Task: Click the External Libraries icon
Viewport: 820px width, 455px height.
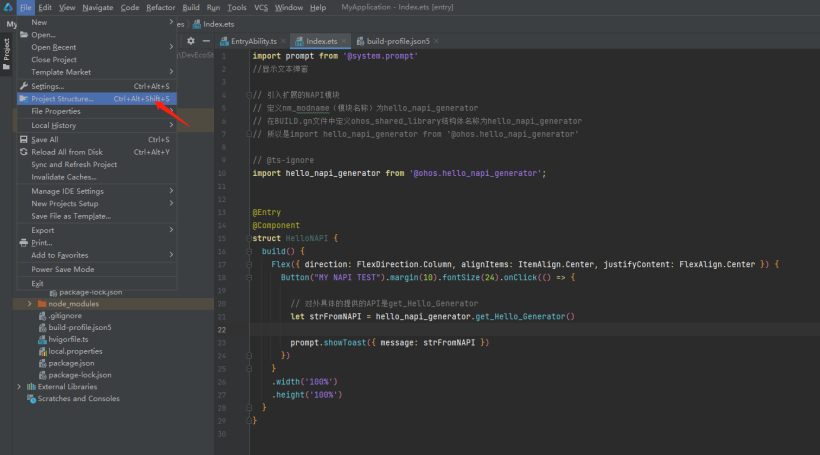Action: coord(31,387)
